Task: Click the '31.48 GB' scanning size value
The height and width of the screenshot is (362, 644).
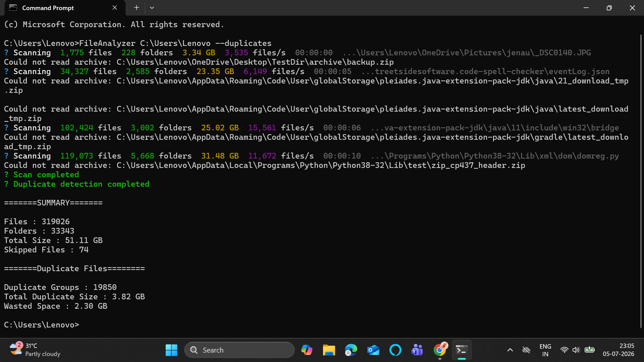Action: [220, 156]
